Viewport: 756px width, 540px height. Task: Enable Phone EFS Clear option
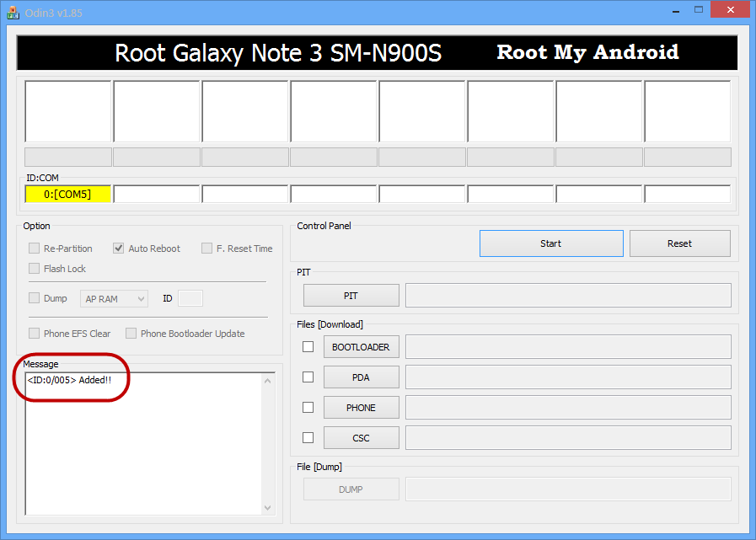point(35,333)
